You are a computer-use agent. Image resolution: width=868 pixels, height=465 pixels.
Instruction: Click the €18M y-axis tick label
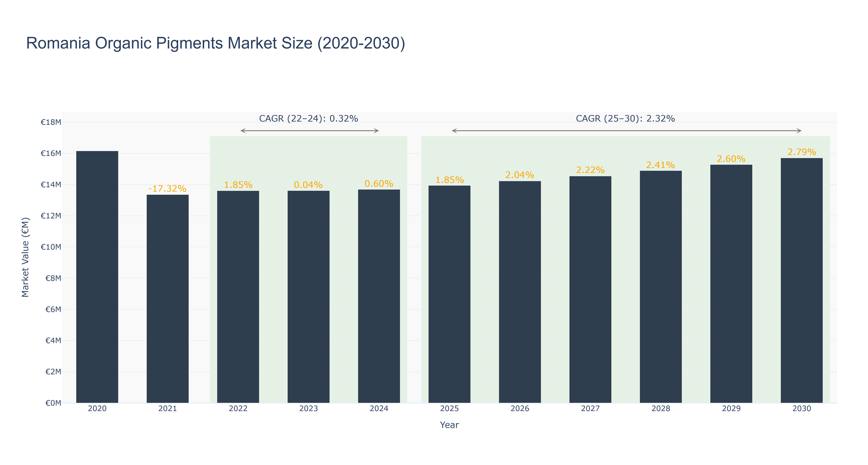tap(51, 122)
